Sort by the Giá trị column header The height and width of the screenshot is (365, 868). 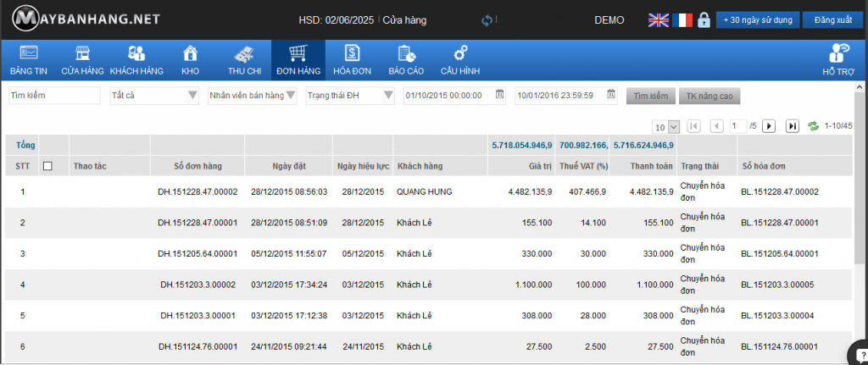click(x=541, y=166)
